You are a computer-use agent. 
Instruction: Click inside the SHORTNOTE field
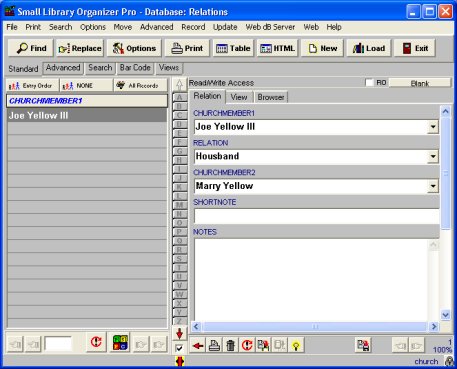click(x=316, y=216)
